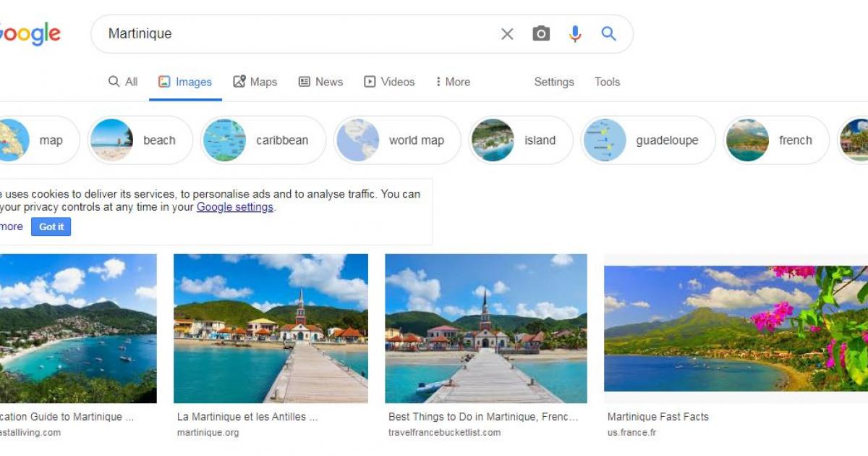Filter images by the map chip
The height and width of the screenshot is (456, 868).
(x=39, y=140)
